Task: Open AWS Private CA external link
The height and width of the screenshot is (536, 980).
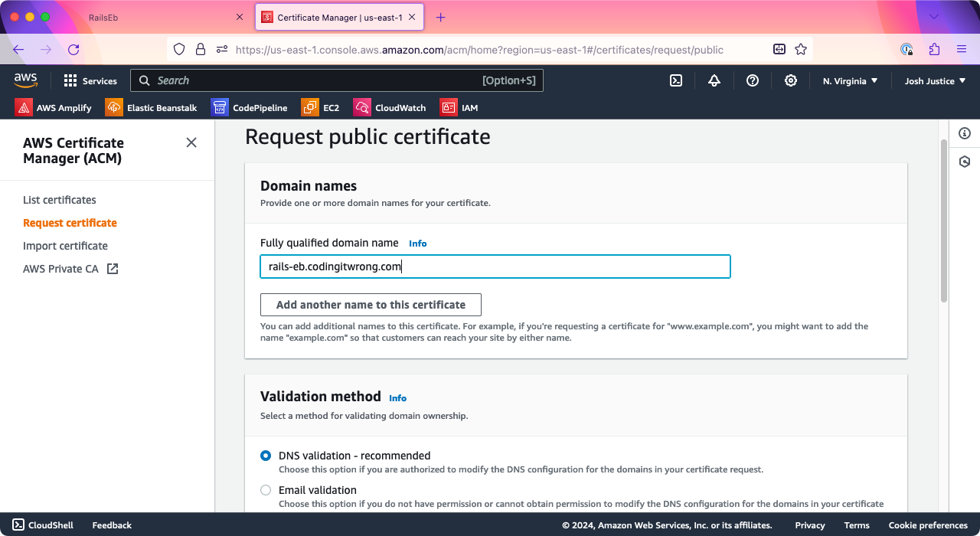Action: tap(70, 269)
